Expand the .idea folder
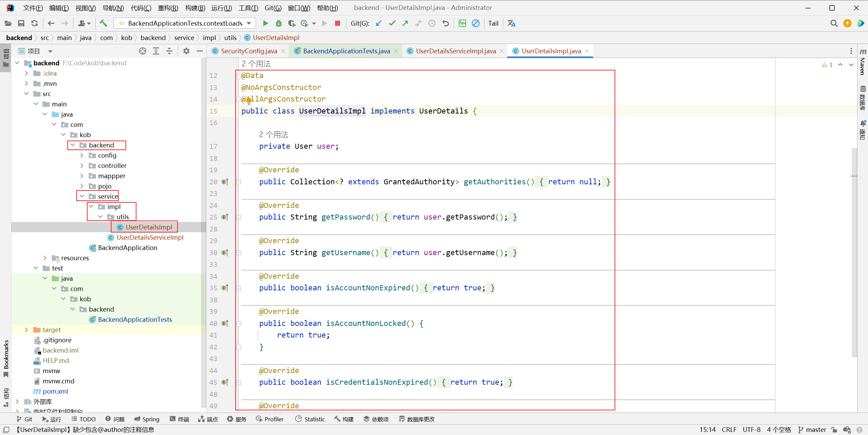 [26, 73]
